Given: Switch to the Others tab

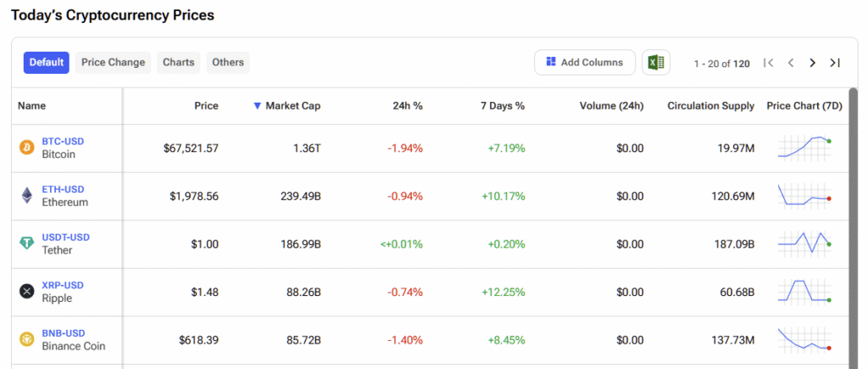Looking at the screenshot, I should point(228,63).
